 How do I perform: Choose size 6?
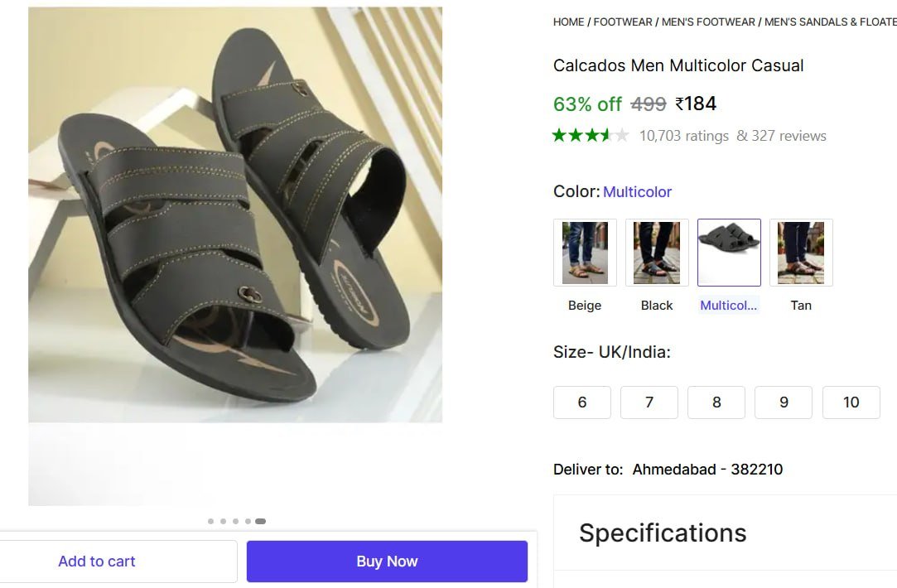click(581, 402)
